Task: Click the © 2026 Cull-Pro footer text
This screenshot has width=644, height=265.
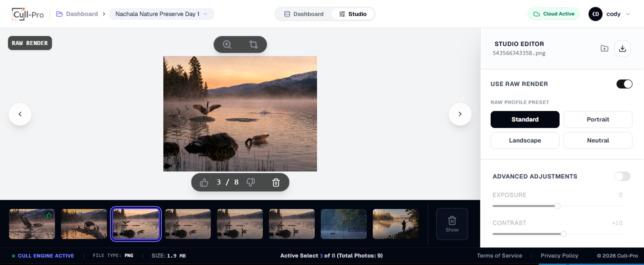Action: (x=617, y=255)
